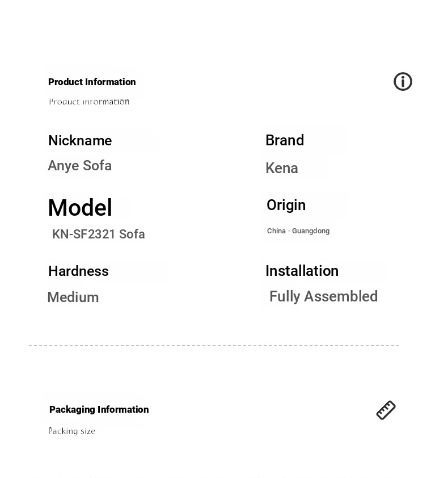Select the Fully Assembled value
Screen dimensions: 448x478
(323, 296)
